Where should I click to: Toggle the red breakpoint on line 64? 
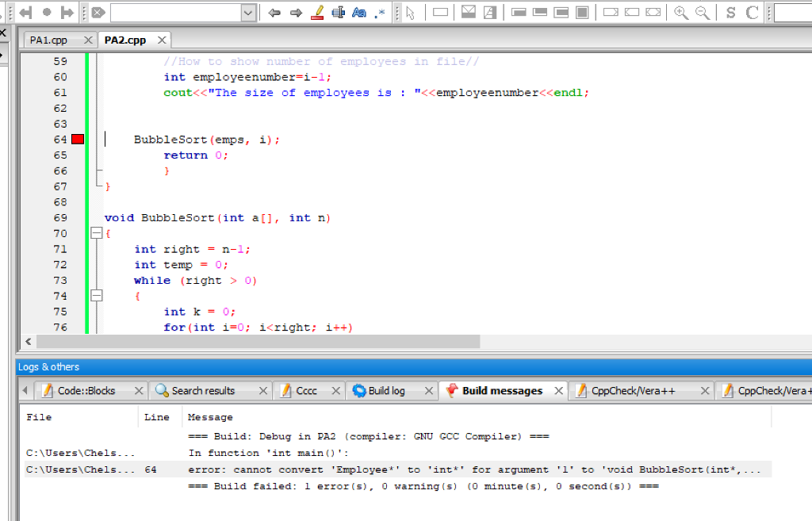click(78, 140)
